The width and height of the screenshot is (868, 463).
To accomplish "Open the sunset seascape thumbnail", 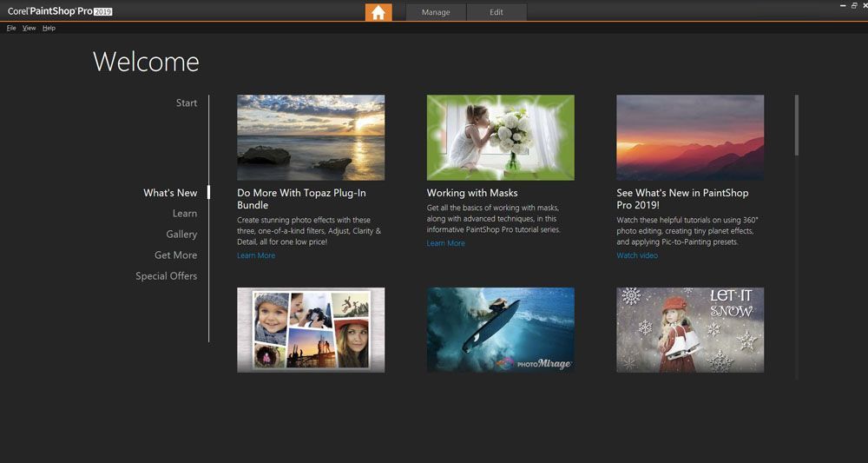I will point(311,137).
